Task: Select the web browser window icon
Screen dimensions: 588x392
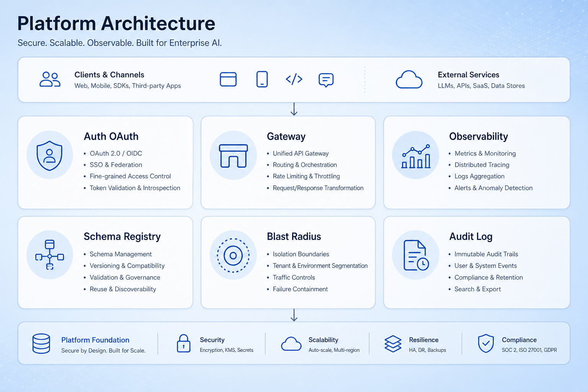Action: pos(228,79)
